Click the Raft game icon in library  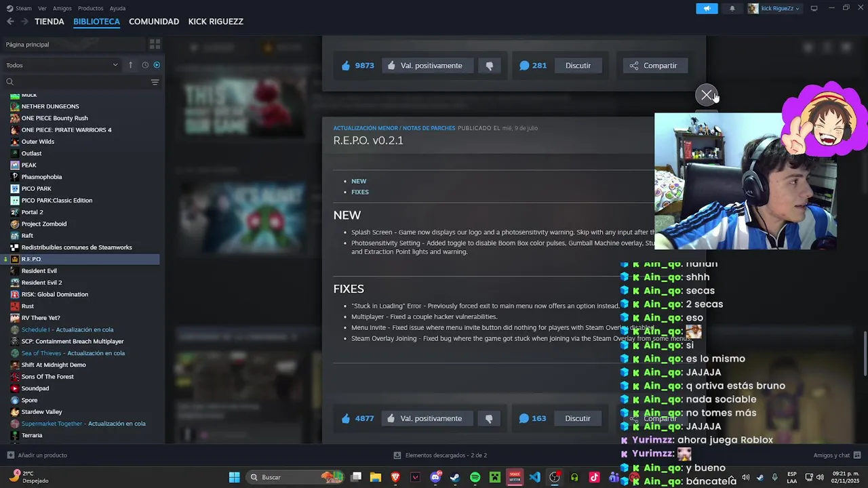click(15, 236)
